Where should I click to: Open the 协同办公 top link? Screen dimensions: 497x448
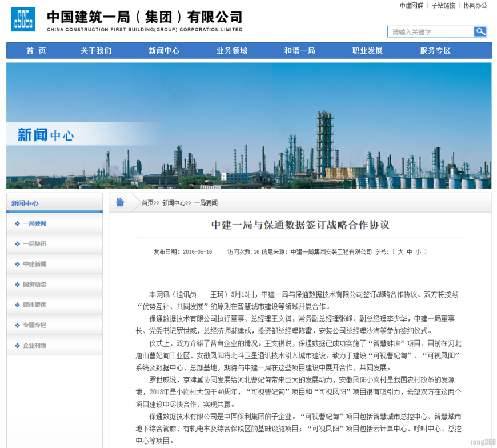click(475, 5)
